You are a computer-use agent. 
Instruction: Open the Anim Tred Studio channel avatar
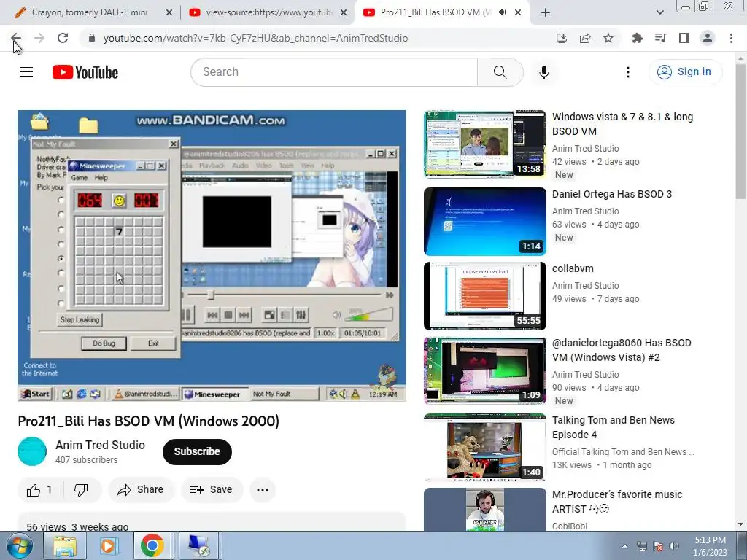32,451
